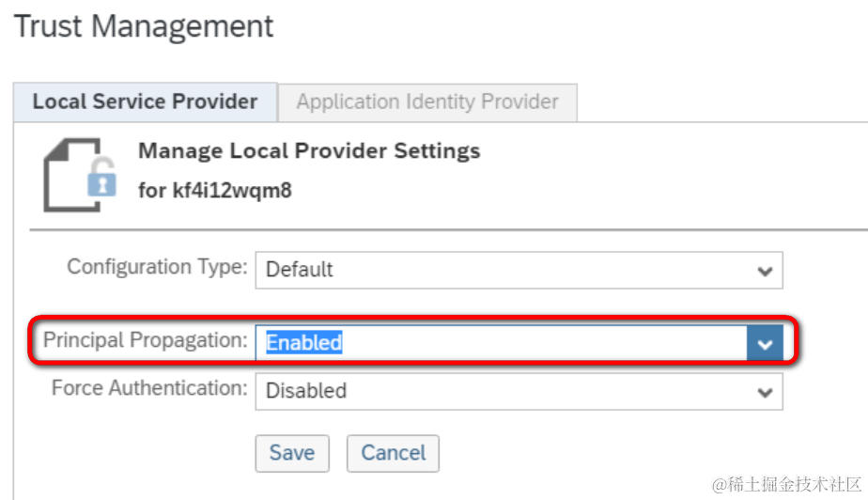Click the watermark text at bottom right

[787, 485]
